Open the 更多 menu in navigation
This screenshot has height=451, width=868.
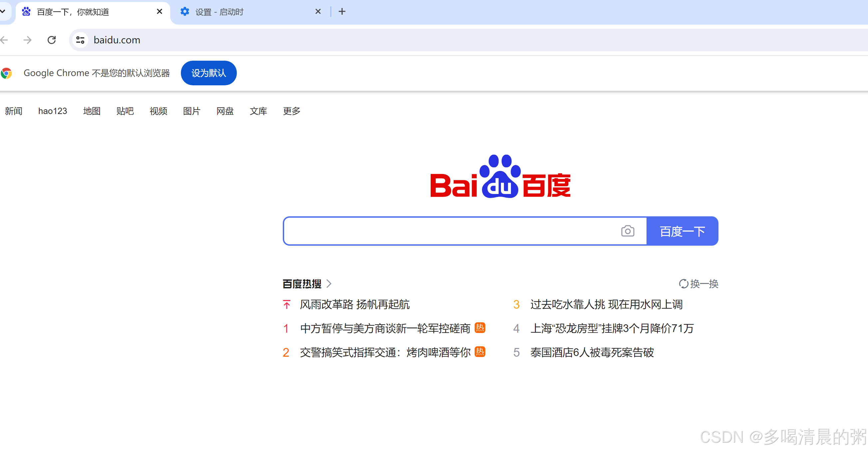point(291,111)
